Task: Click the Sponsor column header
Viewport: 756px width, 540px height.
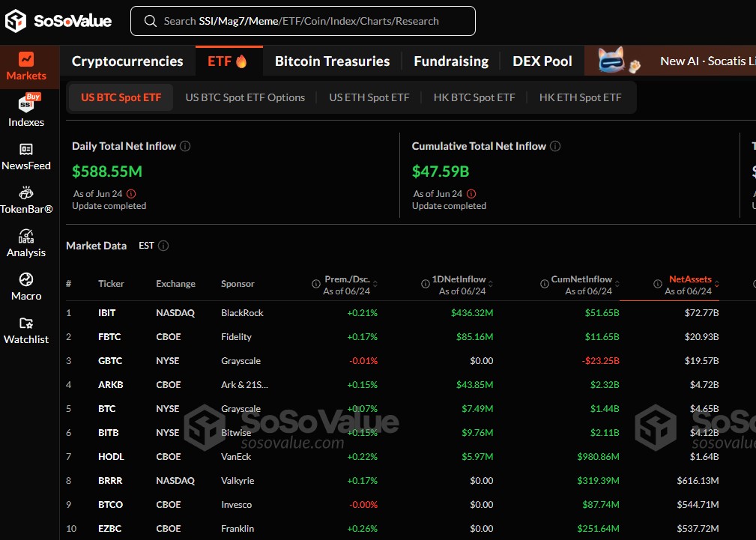Action: pos(238,284)
